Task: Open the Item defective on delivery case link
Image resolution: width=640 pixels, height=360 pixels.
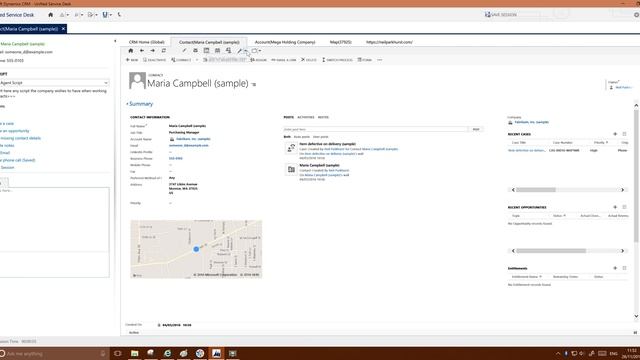Action: click(x=527, y=151)
